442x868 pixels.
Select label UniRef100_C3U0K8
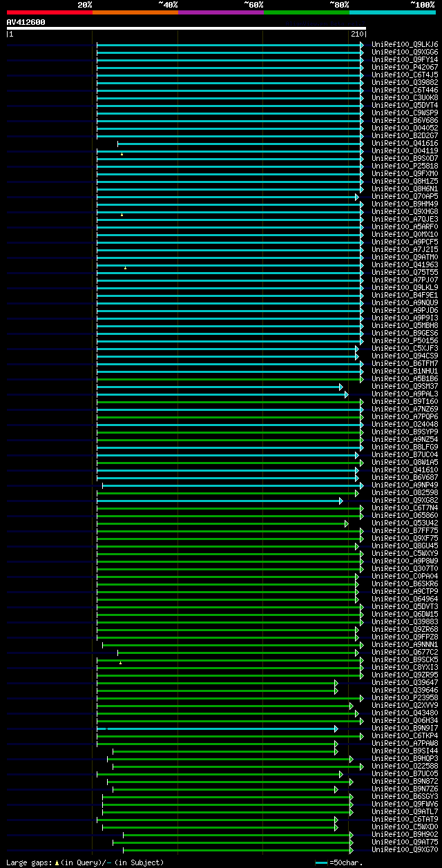(405, 97)
